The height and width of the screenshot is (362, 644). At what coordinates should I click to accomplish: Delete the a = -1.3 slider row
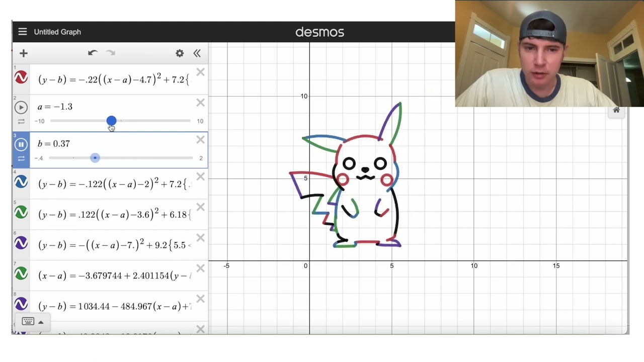(200, 103)
